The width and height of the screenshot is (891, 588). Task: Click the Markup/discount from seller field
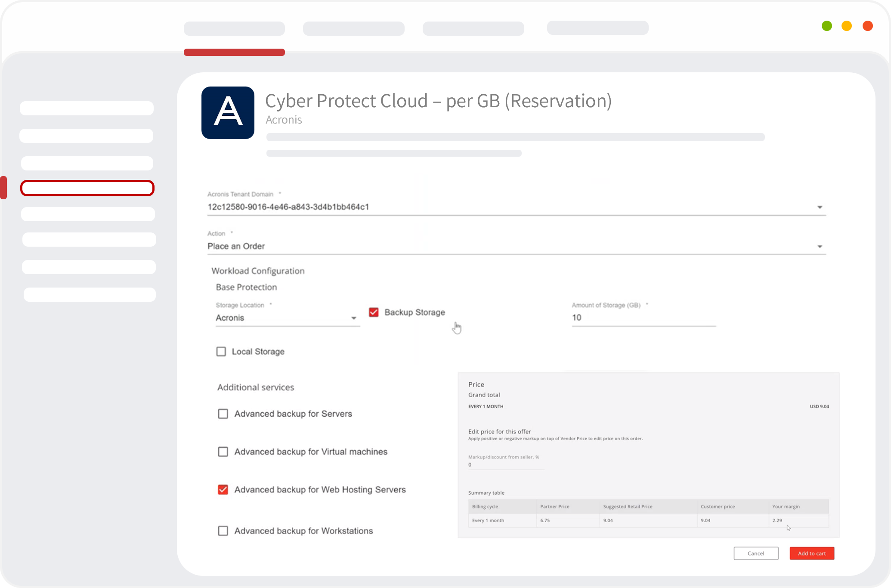pyautogui.click(x=506, y=464)
